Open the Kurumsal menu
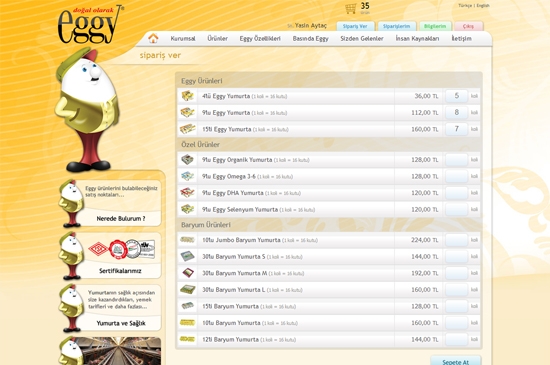Screen dimensions: 550x365 tap(183, 39)
